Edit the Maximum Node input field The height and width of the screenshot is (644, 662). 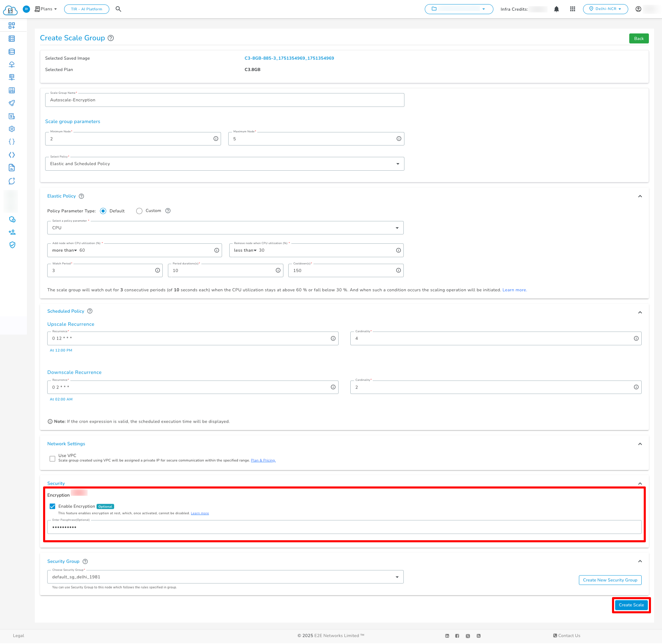point(310,139)
